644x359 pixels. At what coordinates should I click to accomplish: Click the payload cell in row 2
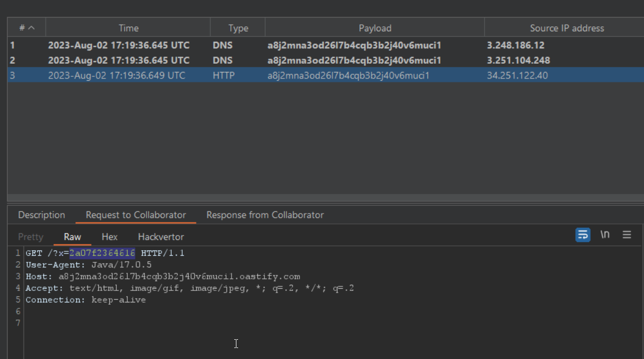(x=354, y=60)
